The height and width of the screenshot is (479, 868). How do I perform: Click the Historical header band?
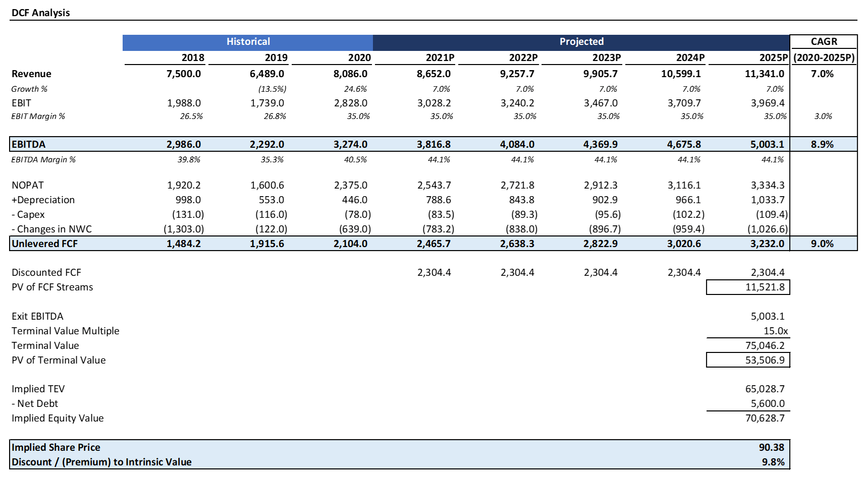coord(248,42)
